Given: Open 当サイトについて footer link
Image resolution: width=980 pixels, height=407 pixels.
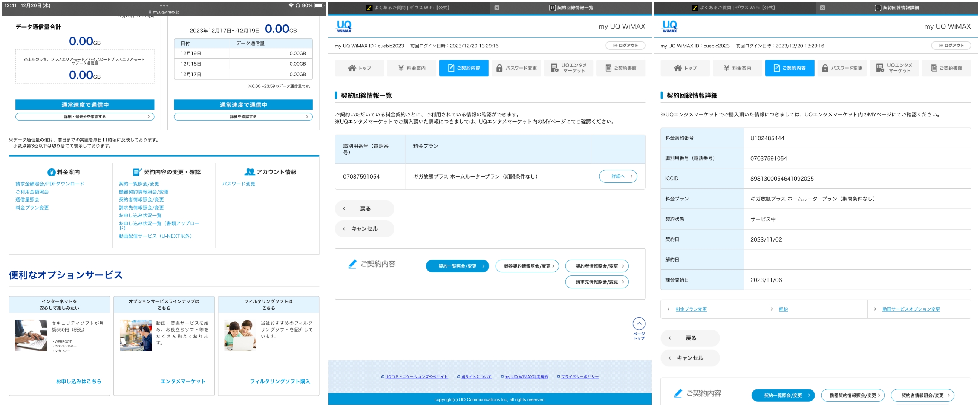Looking at the screenshot, I should [476, 377].
